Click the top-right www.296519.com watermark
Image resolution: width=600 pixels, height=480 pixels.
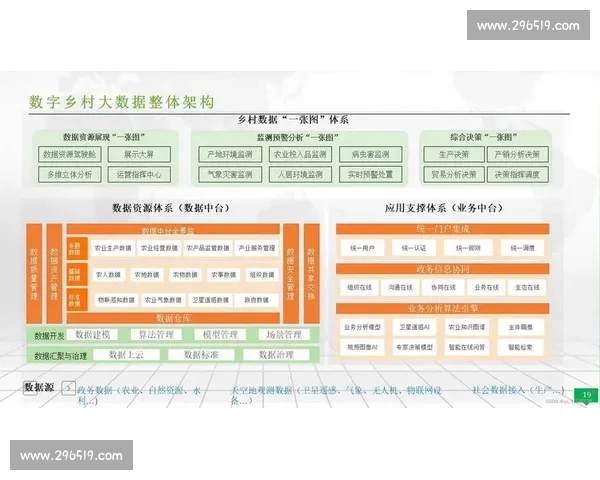click(528, 26)
